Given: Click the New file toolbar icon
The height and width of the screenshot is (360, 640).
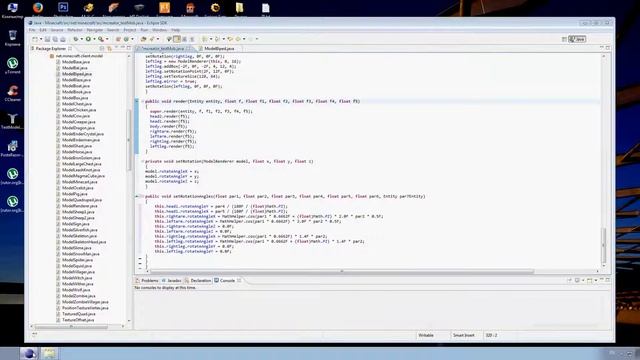Looking at the screenshot, I should 35,39.
